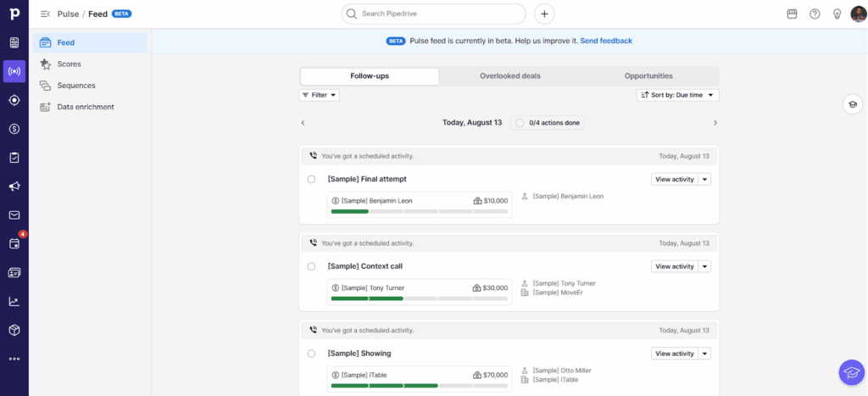Open Deals dollar icon in left sidebar
868x396 pixels.
[14, 129]
